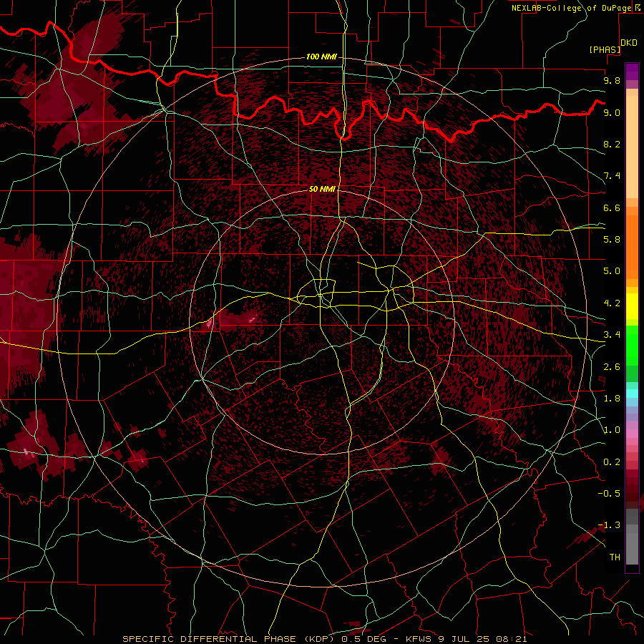
Task: Select the 5.8 scale value
Action: tap(612, 240)
